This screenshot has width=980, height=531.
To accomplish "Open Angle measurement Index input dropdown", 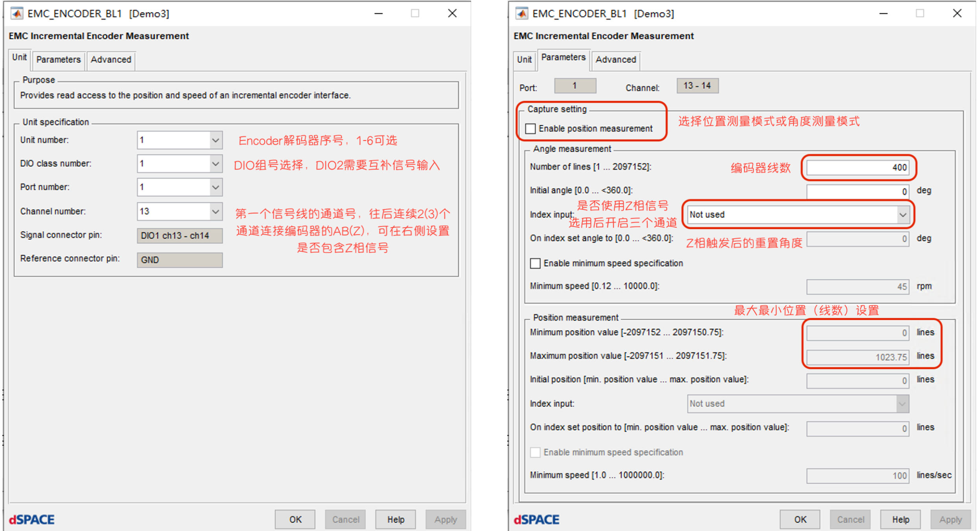I will click(x=903, y=215).
